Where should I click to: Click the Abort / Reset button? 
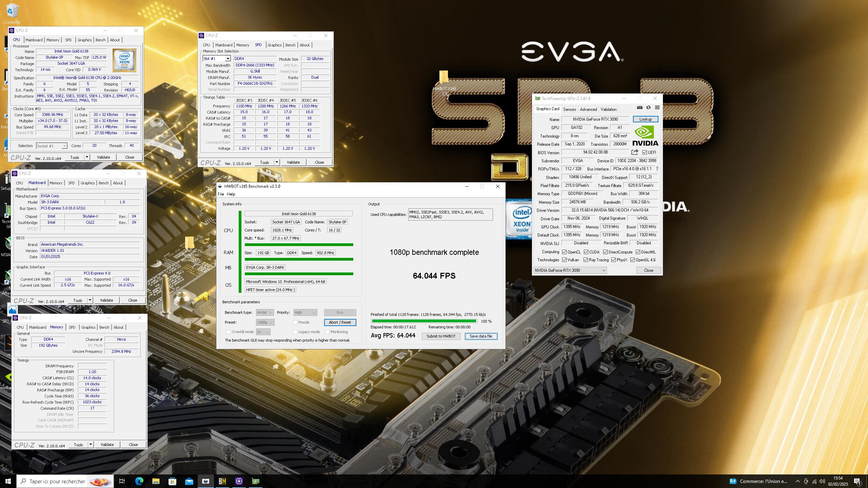(x=340, y=322)
